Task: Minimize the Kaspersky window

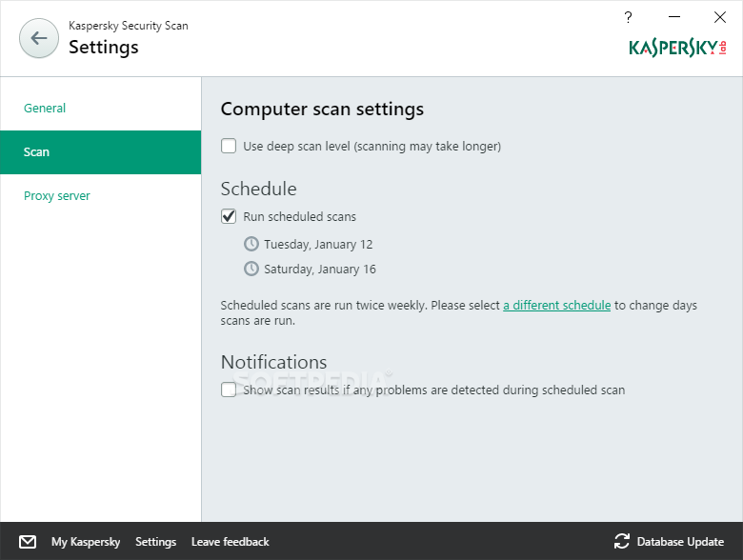Action: pyautogui.click(x=674, y=17)
